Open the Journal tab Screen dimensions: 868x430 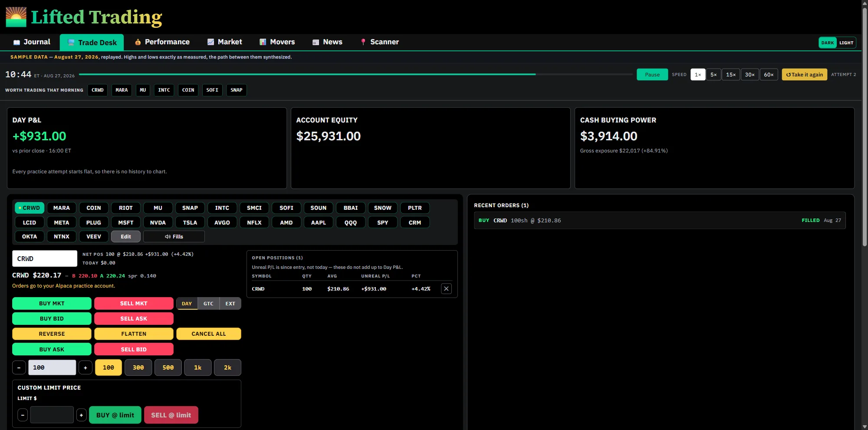coord(32,42)
